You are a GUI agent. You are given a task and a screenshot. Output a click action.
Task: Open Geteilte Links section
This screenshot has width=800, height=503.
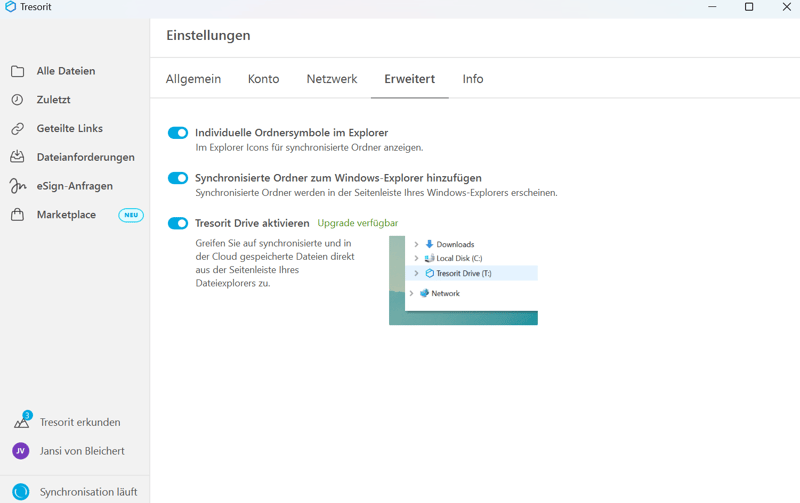pos(69,129)
